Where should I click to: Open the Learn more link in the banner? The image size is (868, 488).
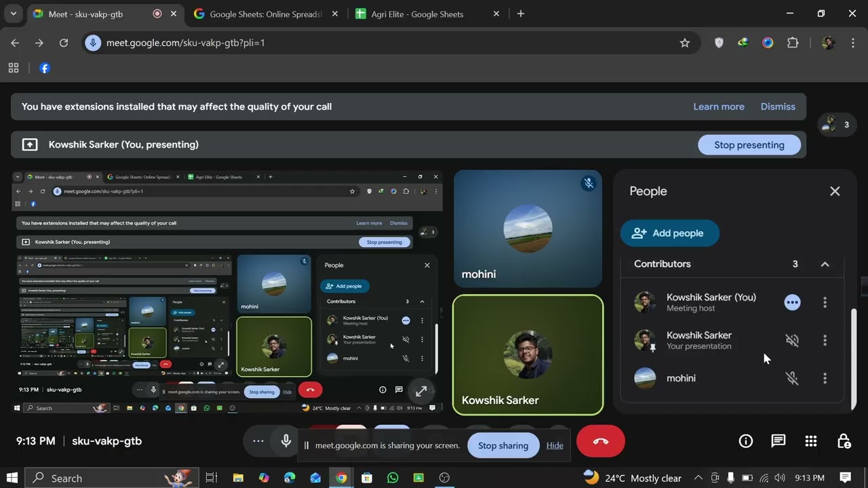[x=719, y=106]
